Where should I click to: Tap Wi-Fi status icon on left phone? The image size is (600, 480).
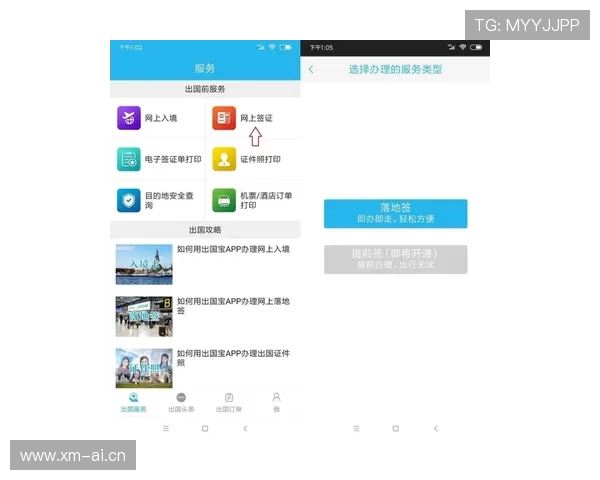[x=272, y=47]
